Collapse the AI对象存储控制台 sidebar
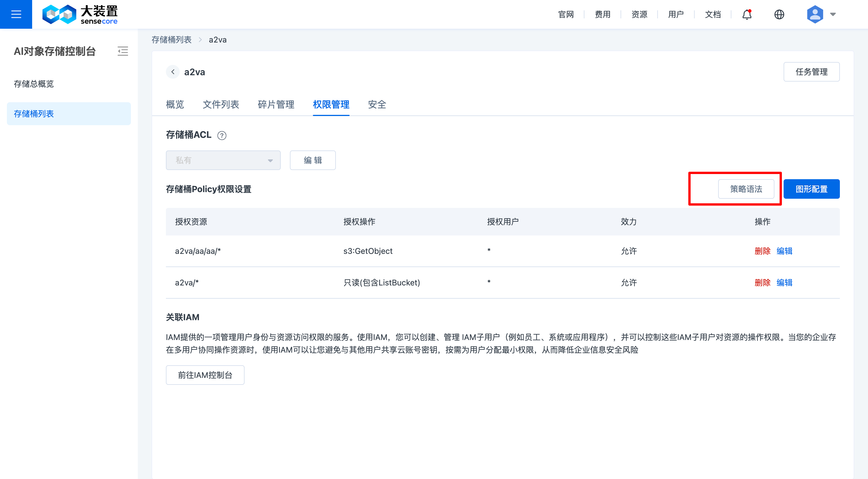 tap(123, 51)
